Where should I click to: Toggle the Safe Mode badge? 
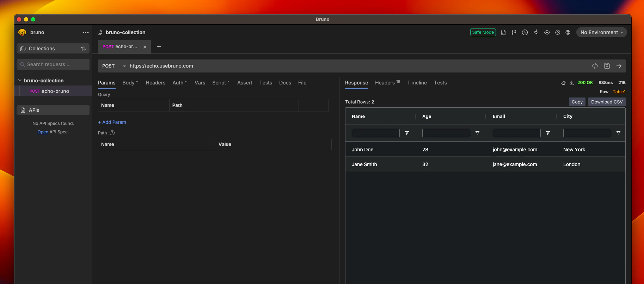coord(483,32)
